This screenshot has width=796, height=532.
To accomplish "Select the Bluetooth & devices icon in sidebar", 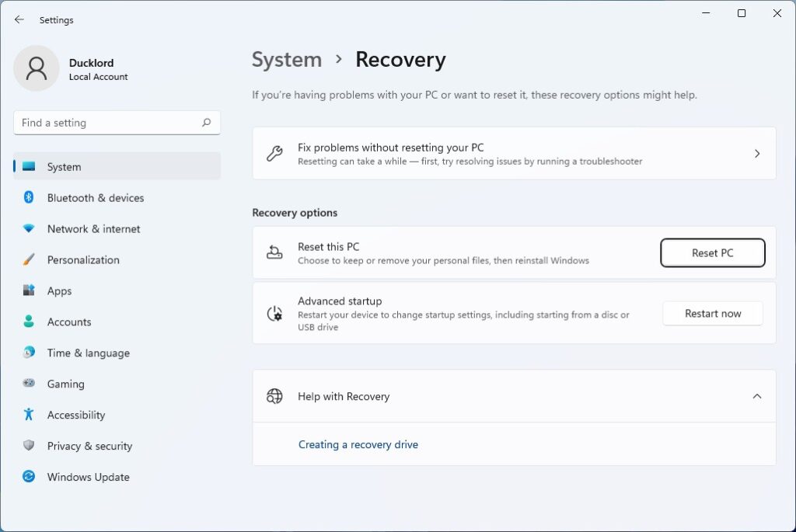I will 28,198.
